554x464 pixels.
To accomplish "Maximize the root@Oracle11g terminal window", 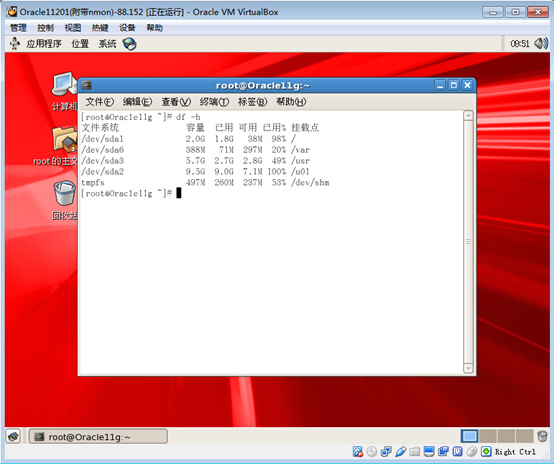I will point(454,85).
